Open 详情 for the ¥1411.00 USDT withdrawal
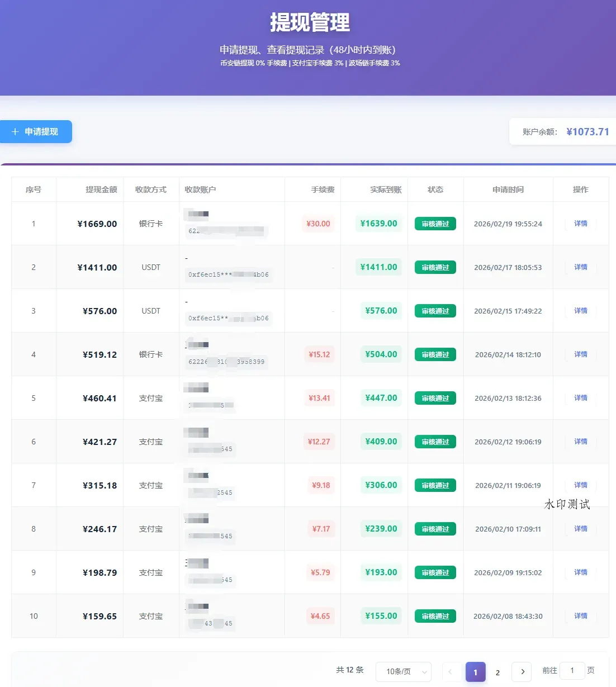The image size is (616, 687). (580, 267)
